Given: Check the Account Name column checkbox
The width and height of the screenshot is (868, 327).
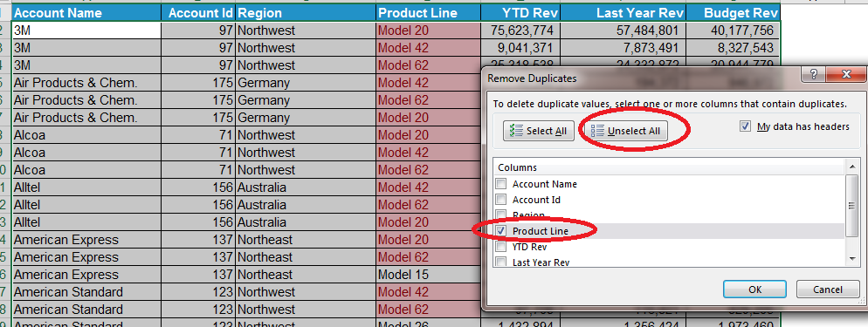Looking at the screenshot, I should point(500,184).
